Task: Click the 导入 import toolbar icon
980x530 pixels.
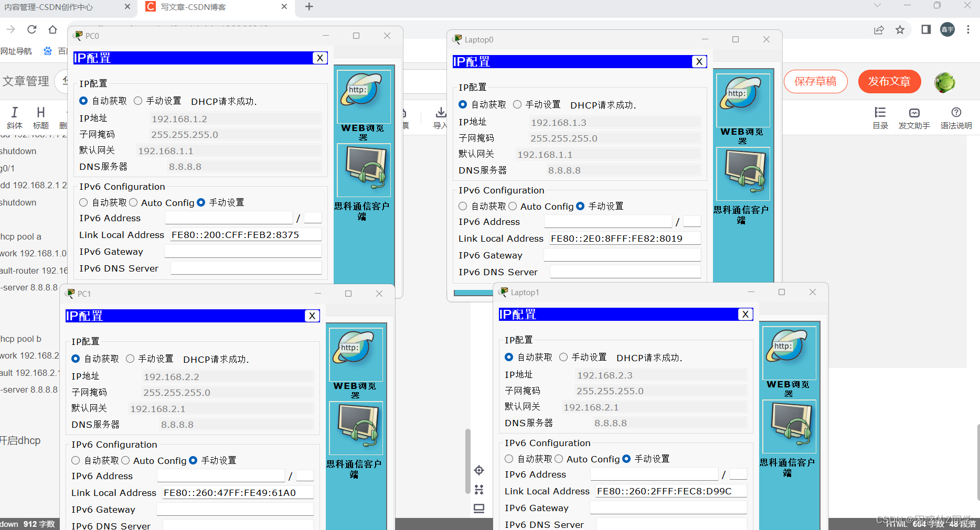Action: tap(441, 117)
